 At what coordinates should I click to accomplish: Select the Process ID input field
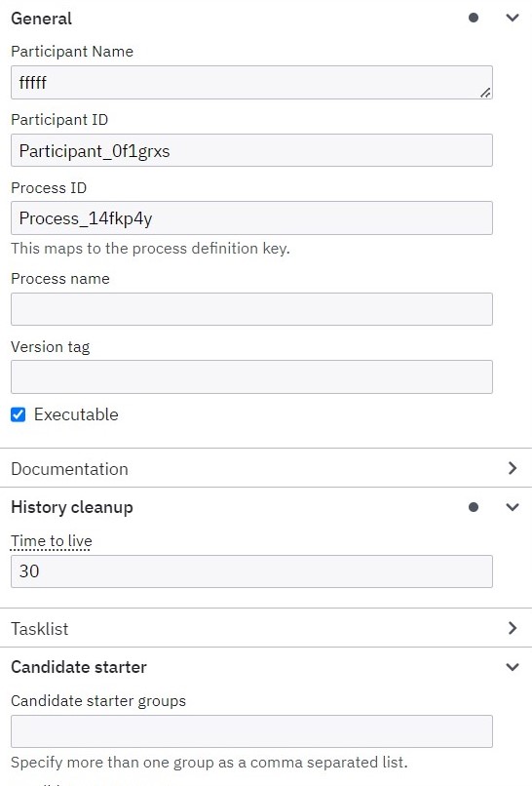[251, 218]
